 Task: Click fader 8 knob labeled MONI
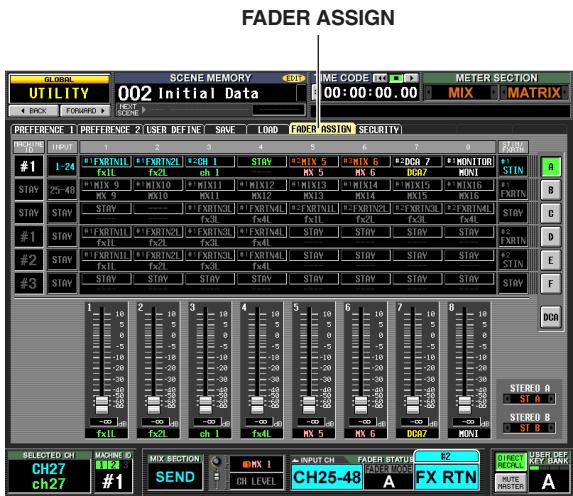point(465,405)
